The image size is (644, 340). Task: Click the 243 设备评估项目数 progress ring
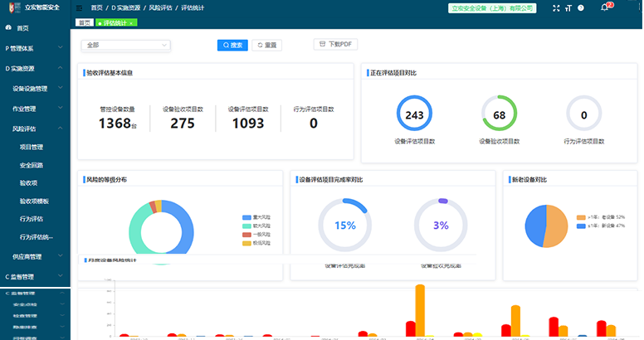[414, 114]
